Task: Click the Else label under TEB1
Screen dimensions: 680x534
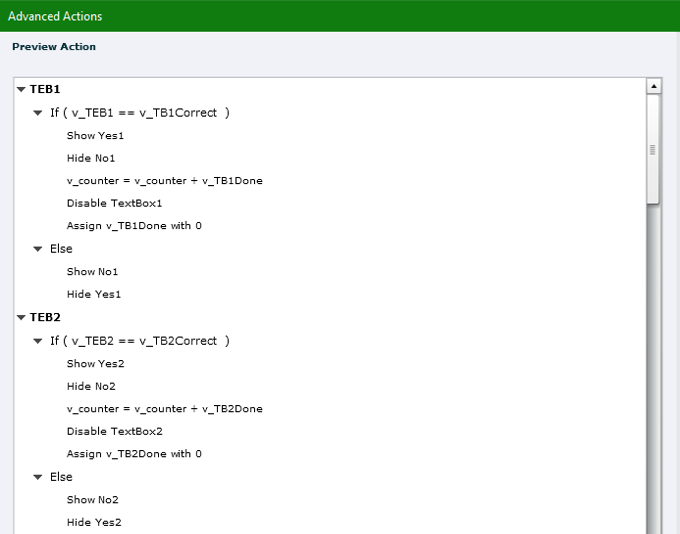Action: (x=61, y=249)
